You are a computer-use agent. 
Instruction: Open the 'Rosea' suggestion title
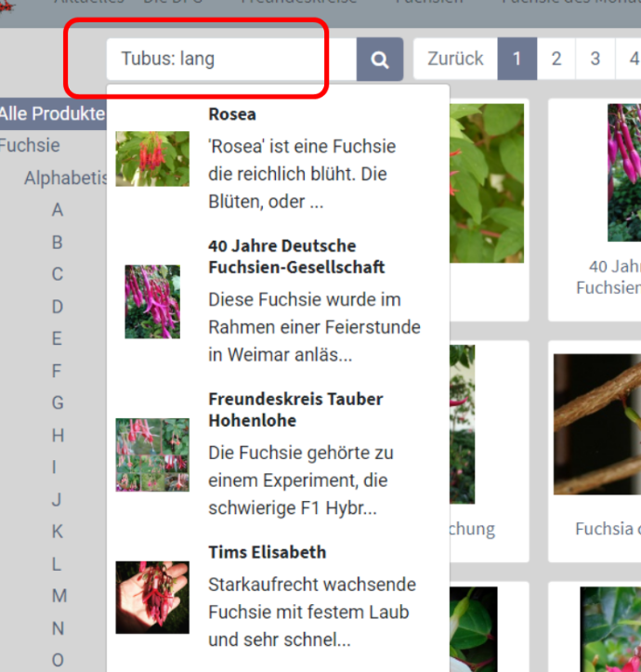point(232,114)
